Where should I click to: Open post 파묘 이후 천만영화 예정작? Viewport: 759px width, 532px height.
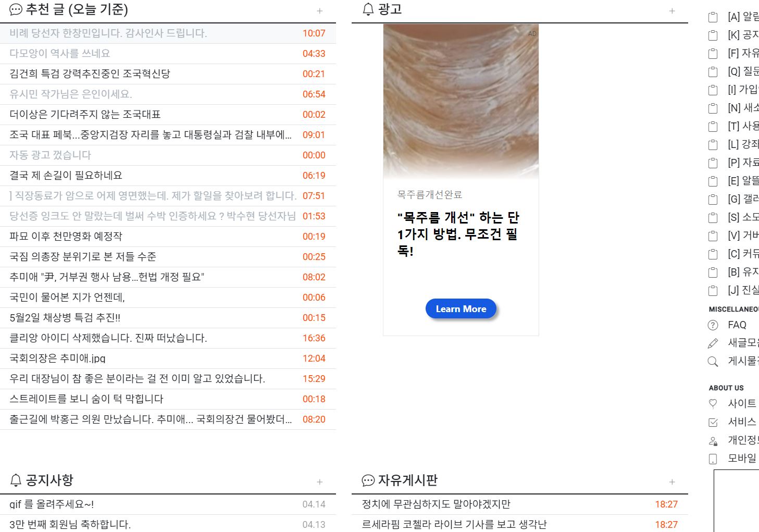coord(66,237)
